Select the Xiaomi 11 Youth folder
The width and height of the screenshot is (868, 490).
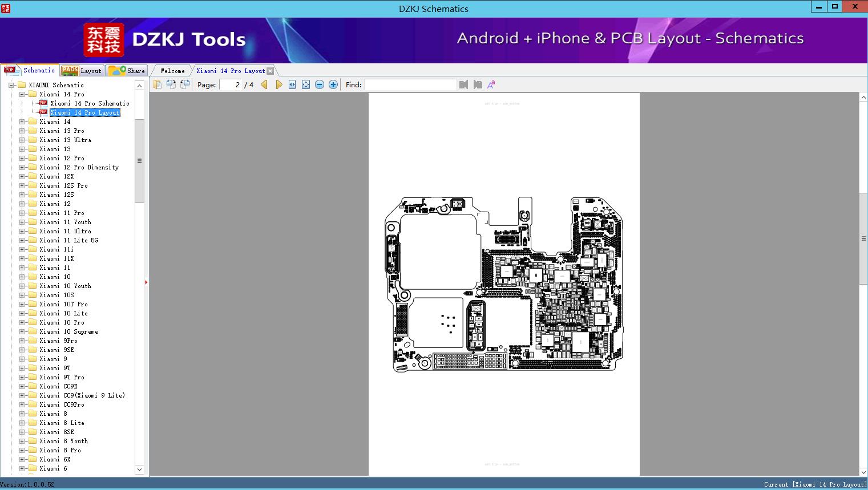(x=66, y=222)
